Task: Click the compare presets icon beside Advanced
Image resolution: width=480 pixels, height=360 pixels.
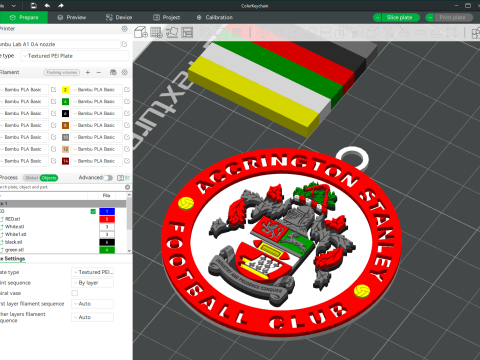Action: coord(120,178)
